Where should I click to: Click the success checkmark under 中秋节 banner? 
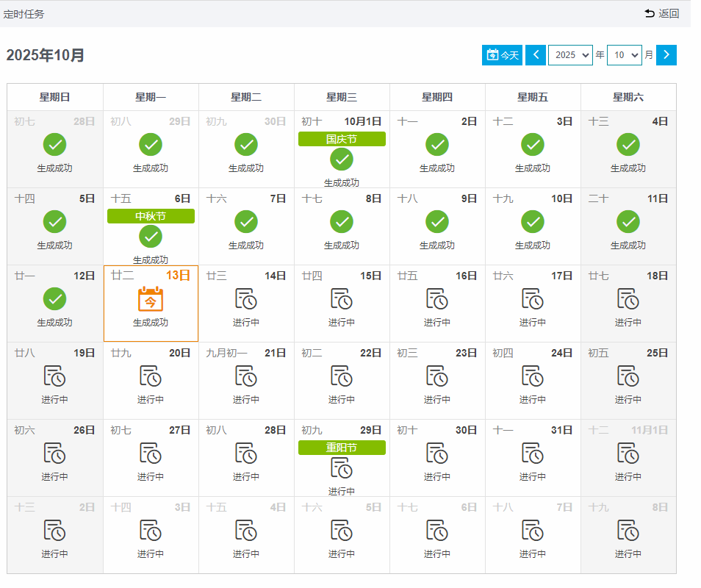point(151,236)
